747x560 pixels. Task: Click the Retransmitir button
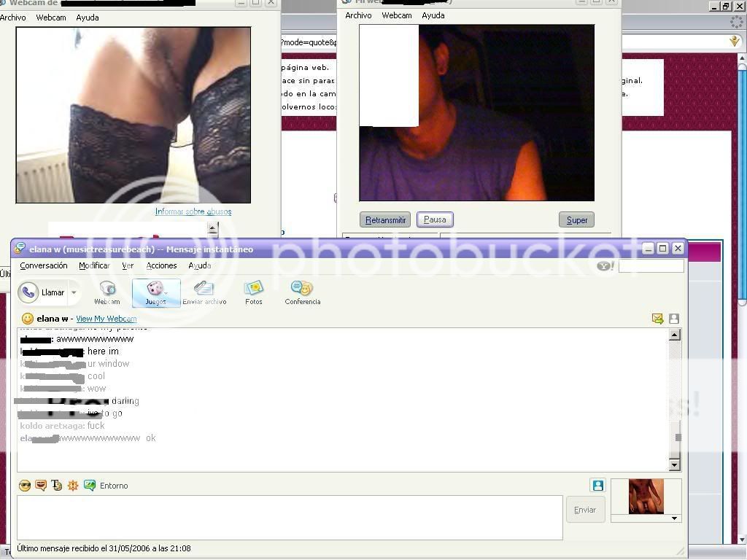pyautogui.click(x=385, y=220)
